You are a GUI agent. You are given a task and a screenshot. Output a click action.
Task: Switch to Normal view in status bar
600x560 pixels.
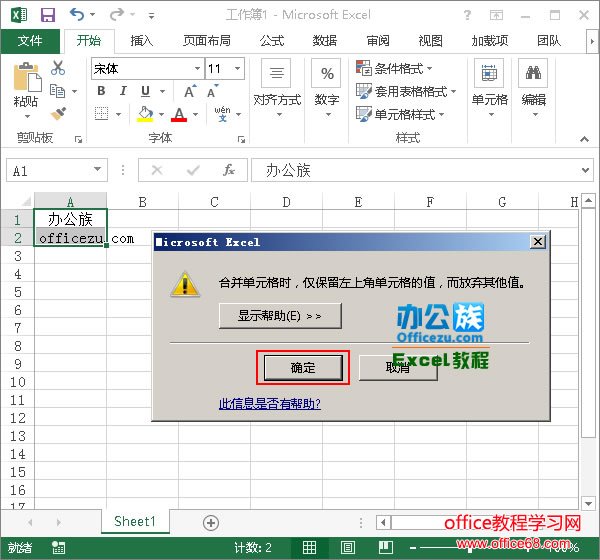pyautogui.click(x=309, y=548)
